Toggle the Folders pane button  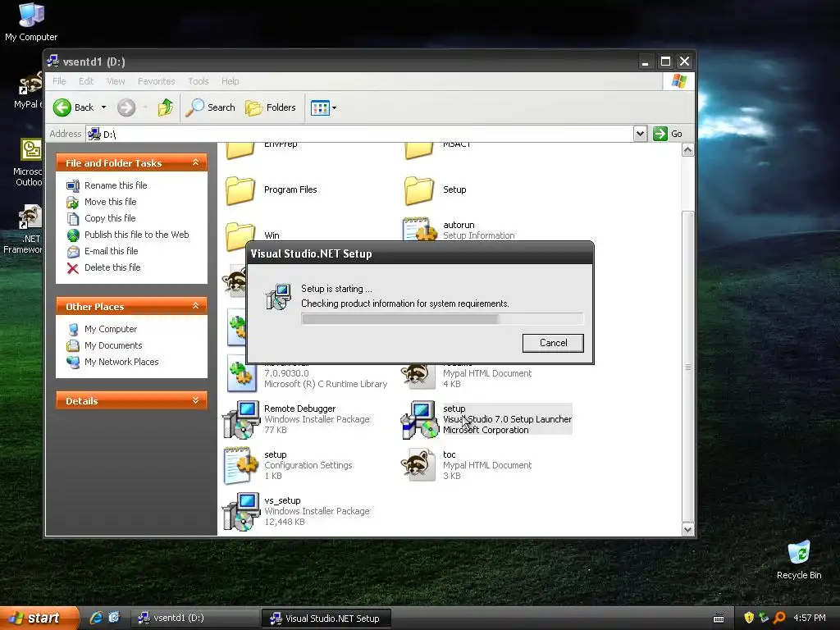(x=271, y=107)
